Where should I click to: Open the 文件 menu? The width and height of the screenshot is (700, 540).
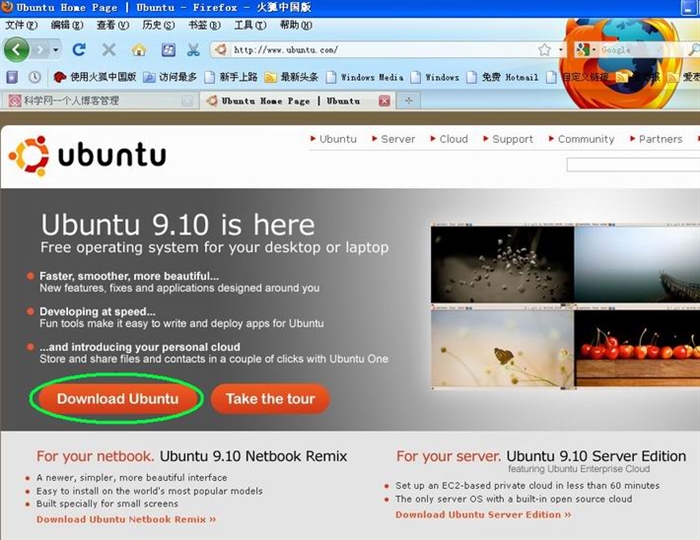coord(21,25)
